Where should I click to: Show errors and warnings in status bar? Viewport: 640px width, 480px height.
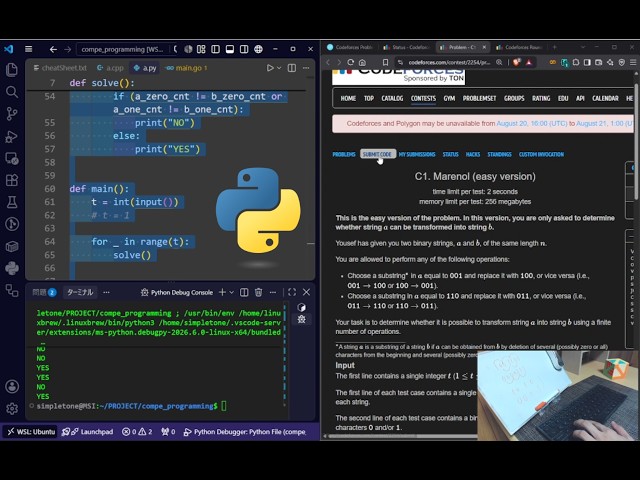coord(137,431)
